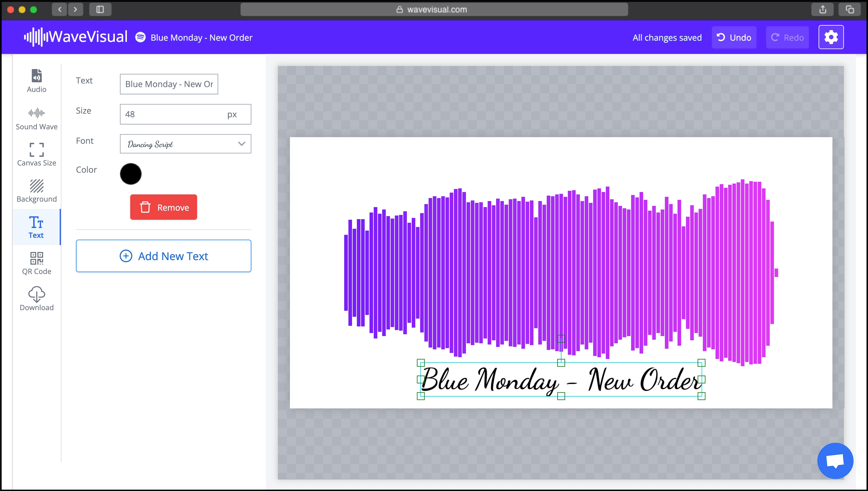Image resolution: width=868 pixels, height=491 pixels.
Task: Click the browser sidebar toggle
Action: (x=100, y=9)
